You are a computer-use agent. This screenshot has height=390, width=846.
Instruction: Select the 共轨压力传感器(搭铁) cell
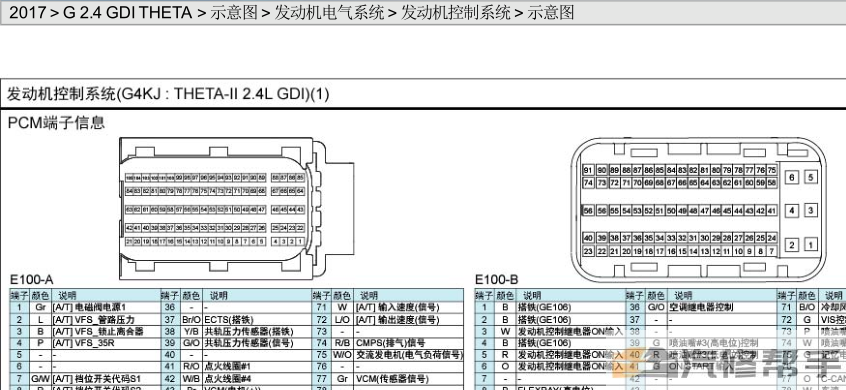click(x=257, y=331)
